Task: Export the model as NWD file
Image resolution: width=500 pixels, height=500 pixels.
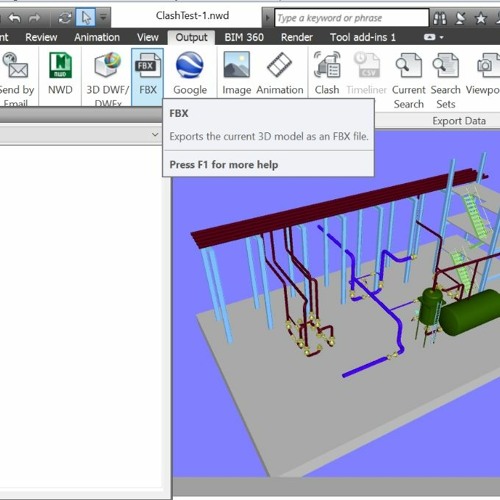Action: click(60, 73)
